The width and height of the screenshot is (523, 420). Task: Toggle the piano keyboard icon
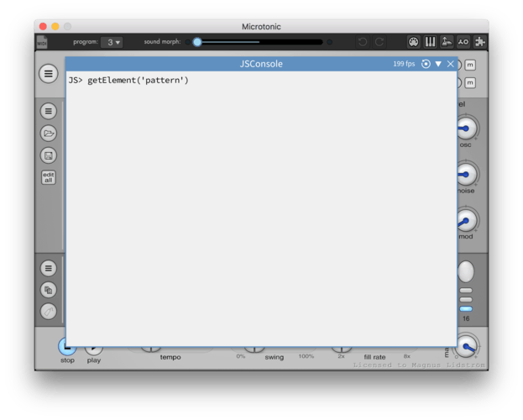430,42
